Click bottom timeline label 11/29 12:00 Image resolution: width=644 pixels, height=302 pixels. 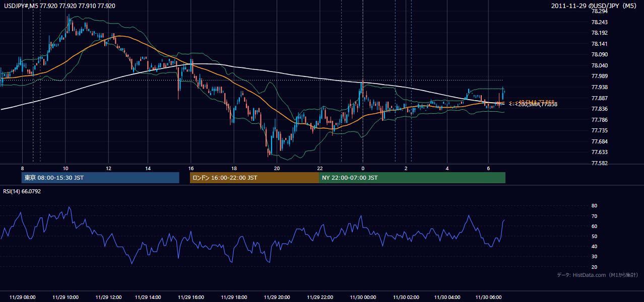108,297
